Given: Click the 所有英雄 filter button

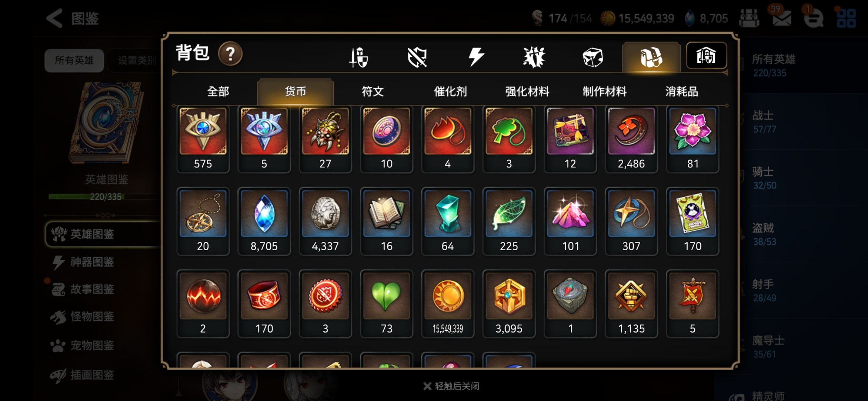Looking at the screenshot, I should 74,60.
